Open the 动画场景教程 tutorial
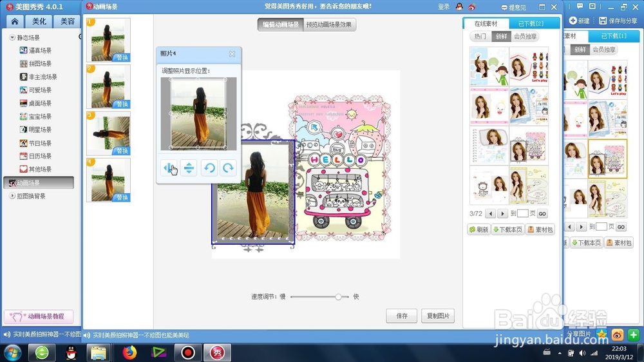The width and height of the screenshot is (644, 362). click(x=39, y=316)
